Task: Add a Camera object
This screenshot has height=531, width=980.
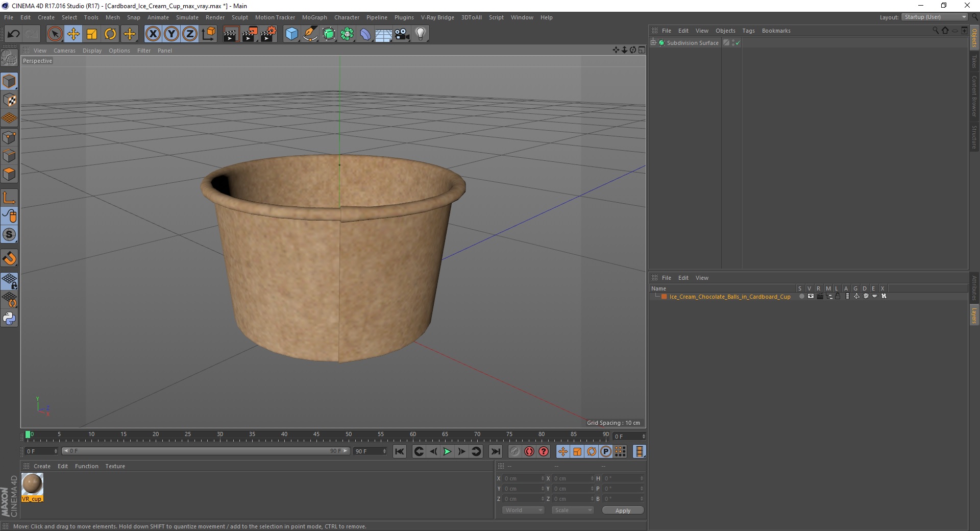Action: coord(402,34)
